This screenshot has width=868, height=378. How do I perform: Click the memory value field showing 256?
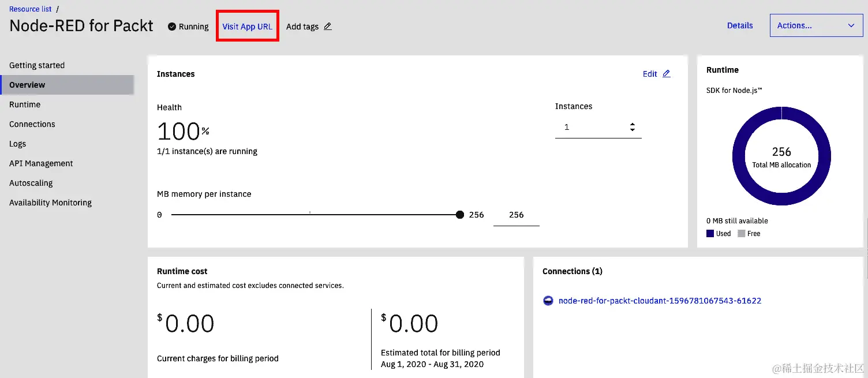pyautogui.click(x=517, y=215)
